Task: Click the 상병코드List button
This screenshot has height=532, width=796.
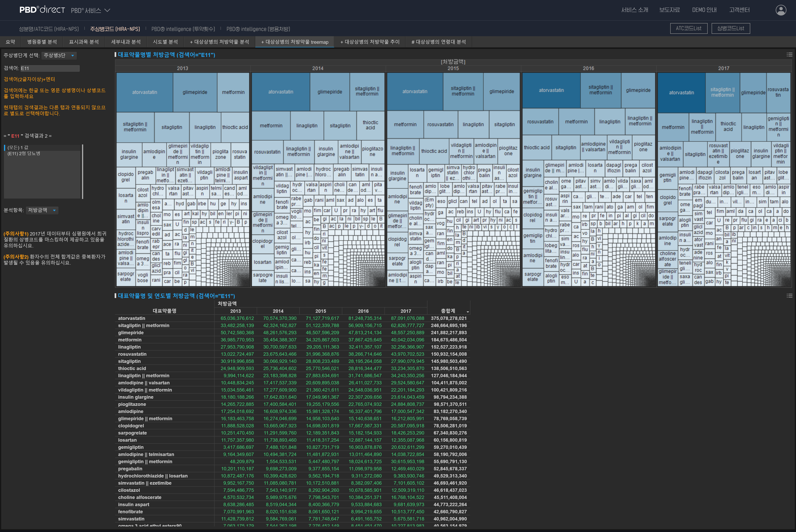Action: [731, 28]
